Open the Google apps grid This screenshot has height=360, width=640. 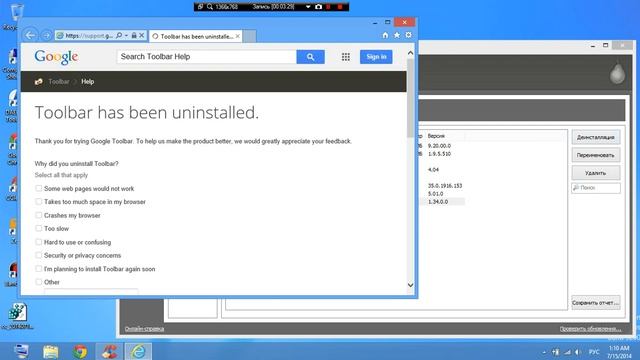click(x=346, y=57)
